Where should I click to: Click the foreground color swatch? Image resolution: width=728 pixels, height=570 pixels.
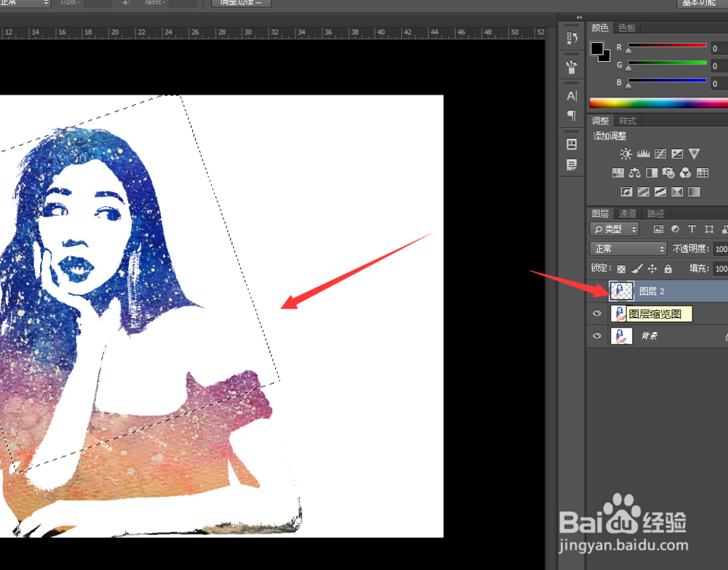[597, 48]
